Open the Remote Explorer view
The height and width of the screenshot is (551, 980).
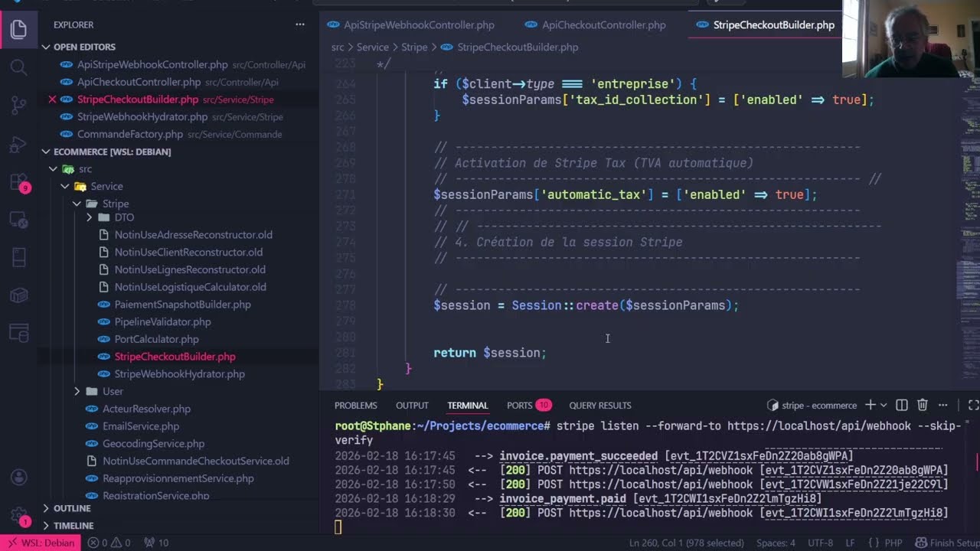[18, 220]
